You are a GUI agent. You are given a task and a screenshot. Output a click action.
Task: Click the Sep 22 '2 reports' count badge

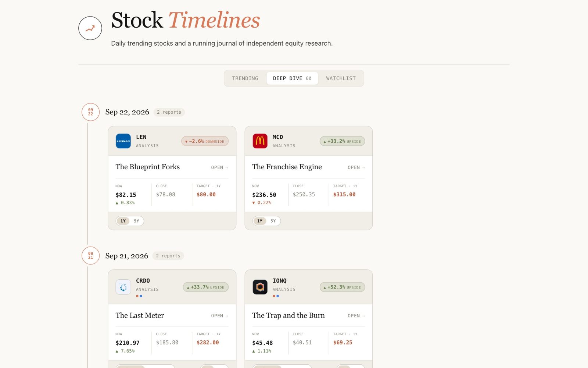click(x=169, y=112)
